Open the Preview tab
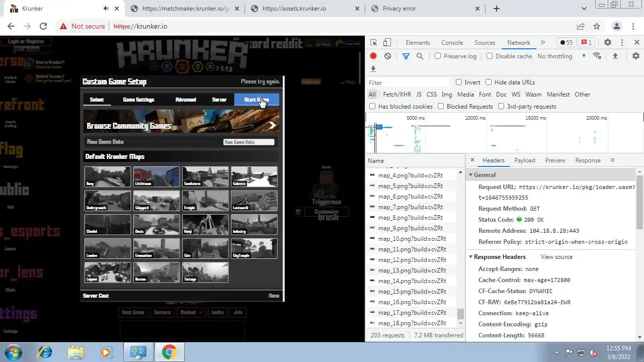 555,160
